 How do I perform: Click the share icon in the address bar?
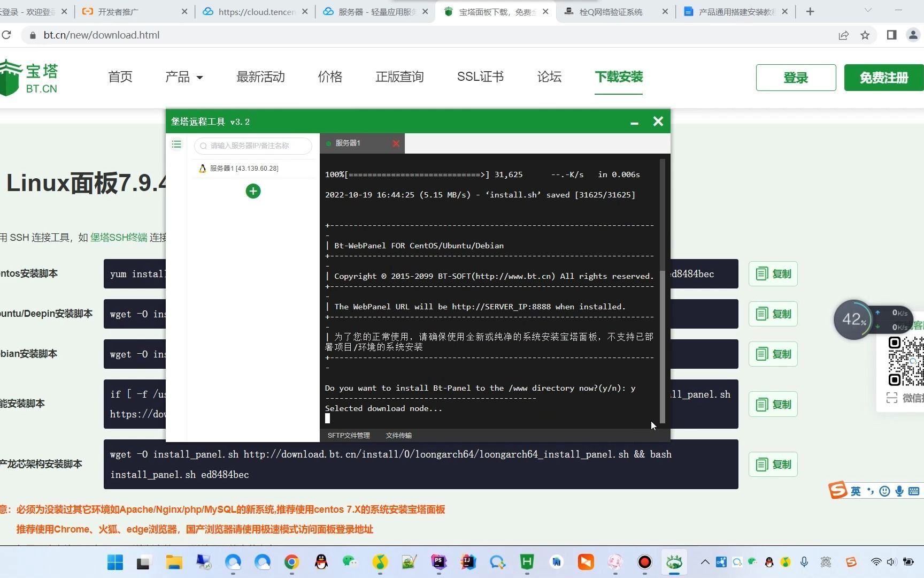point(844,35)
